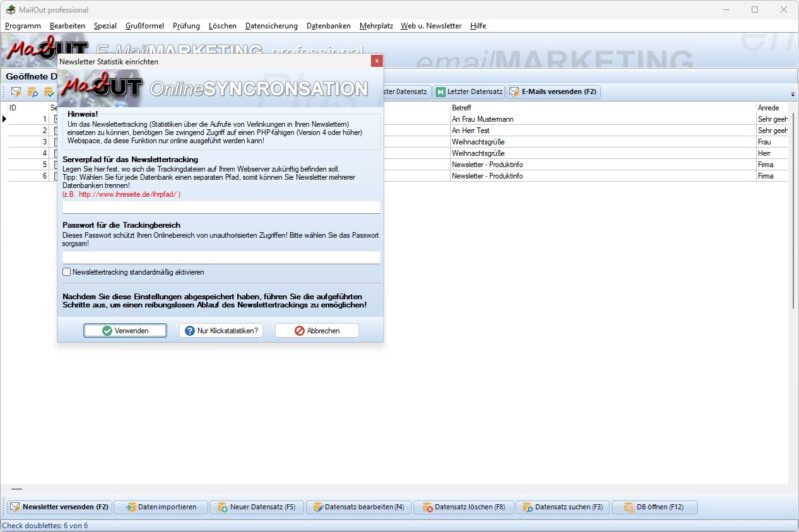Enable Newslettertracking standardmäßig aktivieren checkbox

[x=66, y=272]
